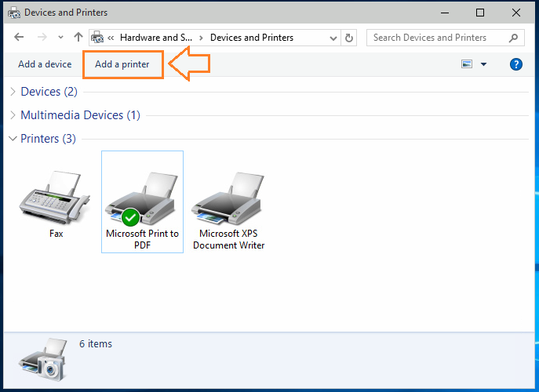The image size is (539, 392).
Task: Click the arrow between the breadcrumbs
Action: point(201,38)
